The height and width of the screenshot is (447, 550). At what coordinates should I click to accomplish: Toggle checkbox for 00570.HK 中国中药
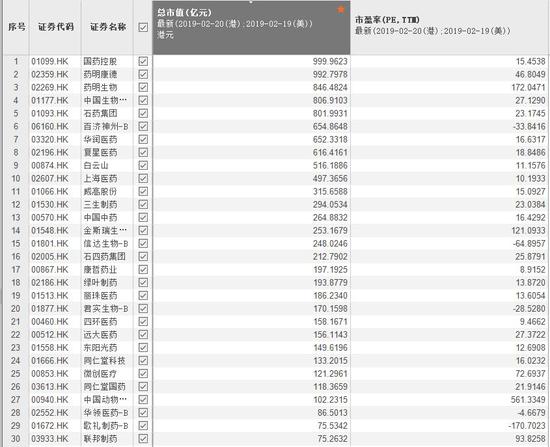[x=143, y=217]
